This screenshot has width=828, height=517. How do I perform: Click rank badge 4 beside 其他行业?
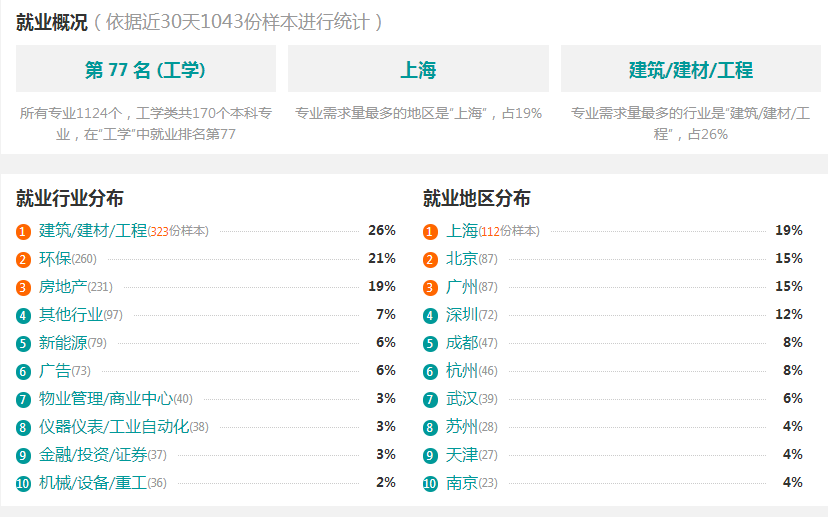pyautogui.click(x=23, y=316)
